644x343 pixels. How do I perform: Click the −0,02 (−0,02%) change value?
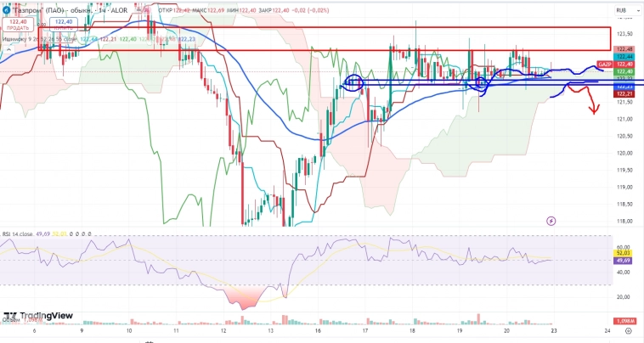[x=310, y=10]
